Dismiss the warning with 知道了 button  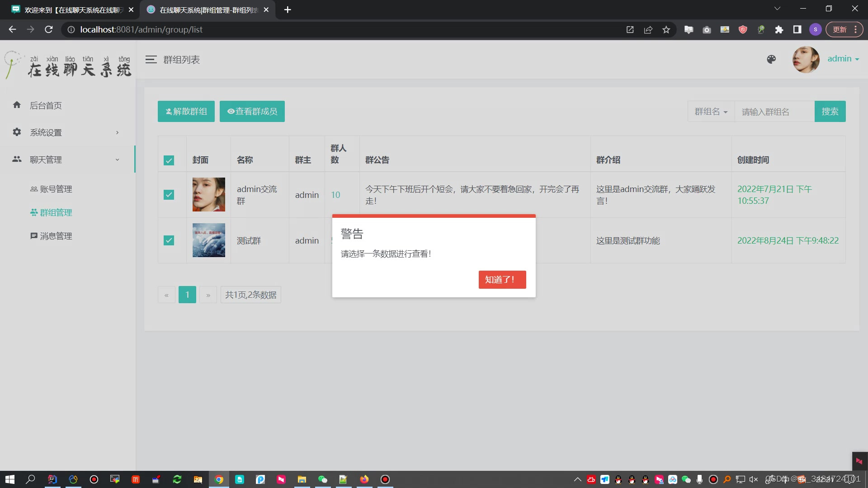(502, 279)
